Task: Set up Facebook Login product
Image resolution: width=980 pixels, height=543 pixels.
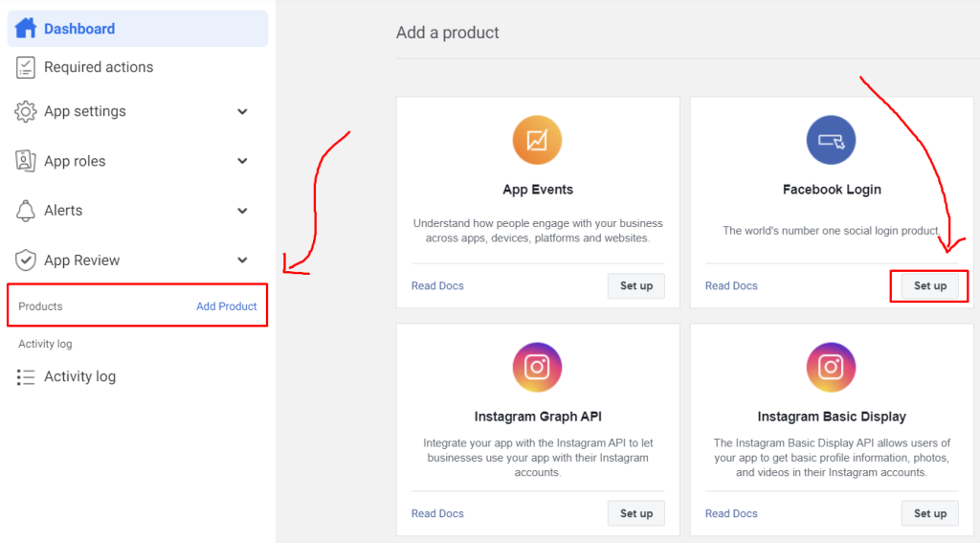Action: pyautogui.click(x=930, y=286)
